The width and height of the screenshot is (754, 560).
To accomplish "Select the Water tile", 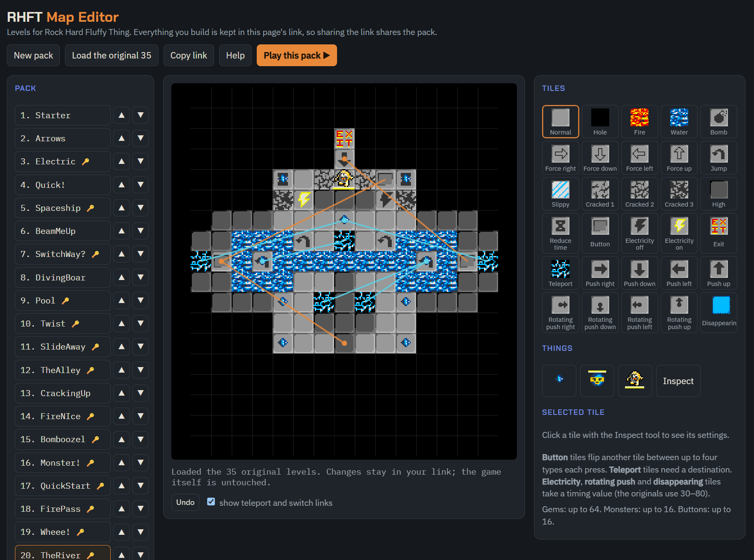I will [x=679, y=122].
